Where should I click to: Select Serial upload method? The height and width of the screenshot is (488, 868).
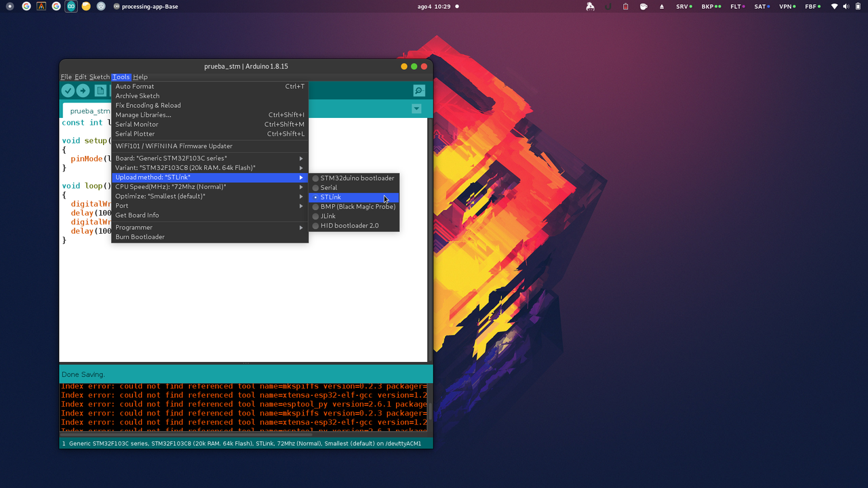pos(354,188)
